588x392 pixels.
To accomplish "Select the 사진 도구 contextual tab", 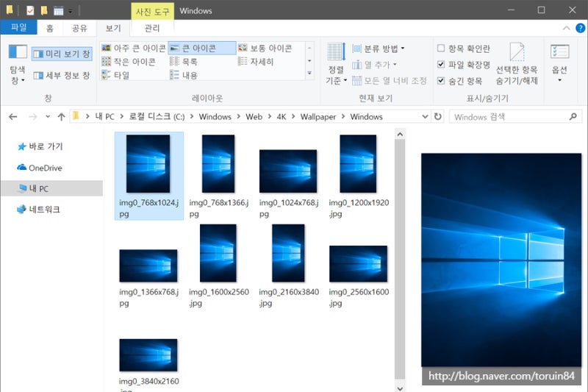I will coord(153,11).
